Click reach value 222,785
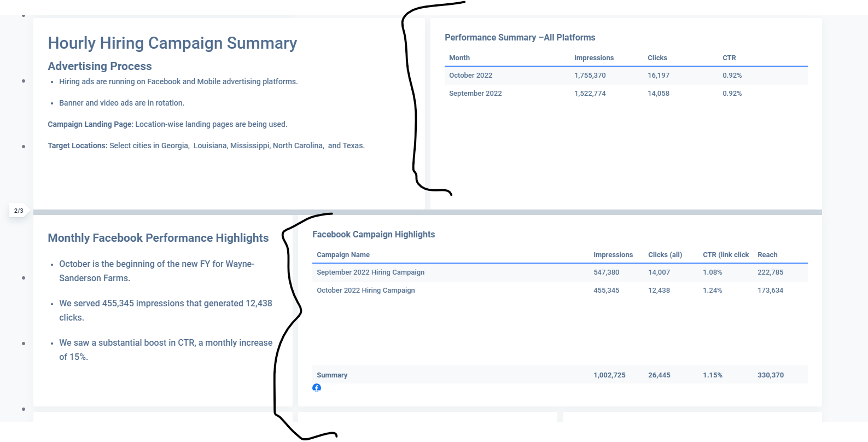The image size is (868, 442). click(771, 272)
